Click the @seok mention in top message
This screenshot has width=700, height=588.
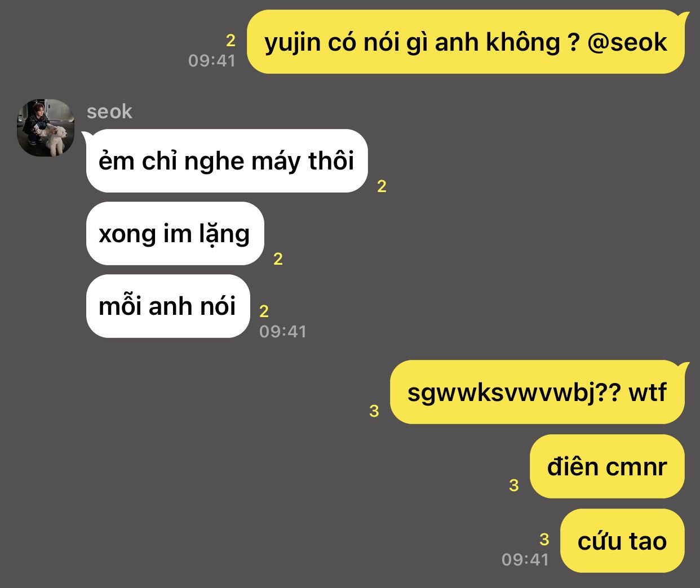coord(627,43)
